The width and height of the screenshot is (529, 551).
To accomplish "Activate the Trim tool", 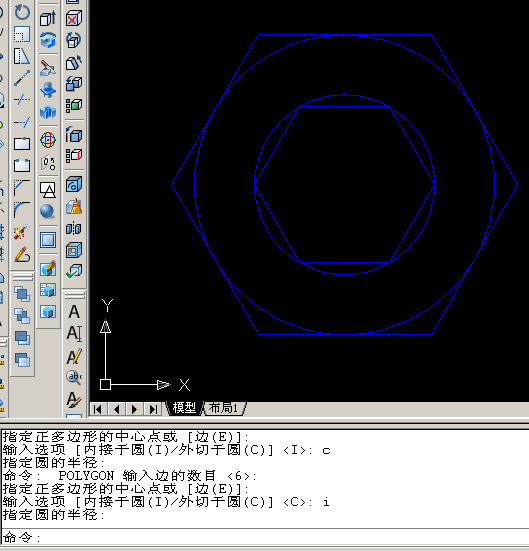I will [x=22, y=100].
